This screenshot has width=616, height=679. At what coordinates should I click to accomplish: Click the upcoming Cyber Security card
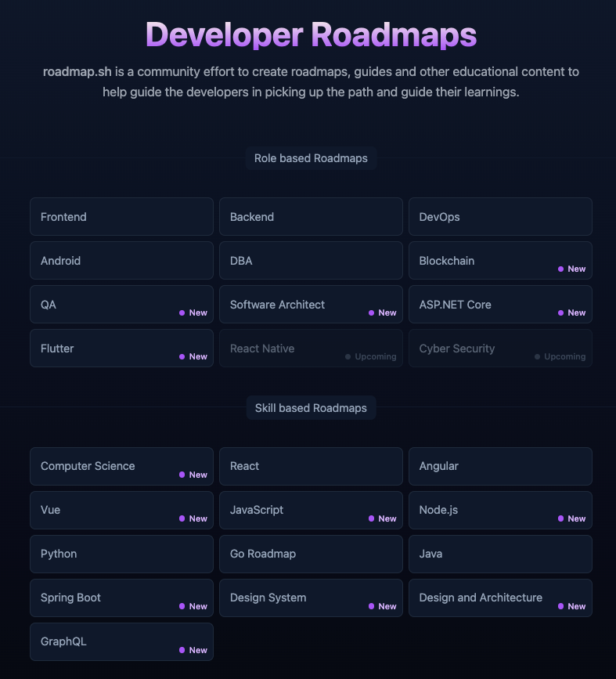[500, 349]
